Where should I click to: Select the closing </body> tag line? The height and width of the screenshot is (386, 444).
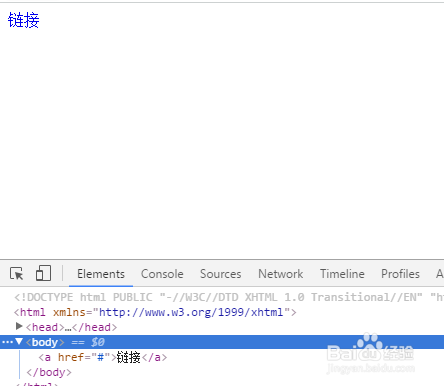pyautogui.click(x=49, y=372)
